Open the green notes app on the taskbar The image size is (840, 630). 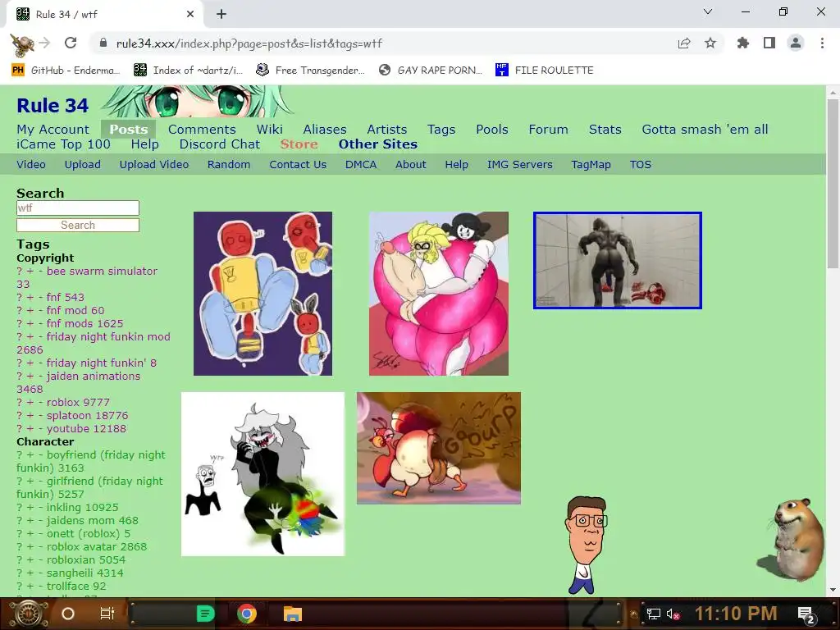[x=205, y=614]
